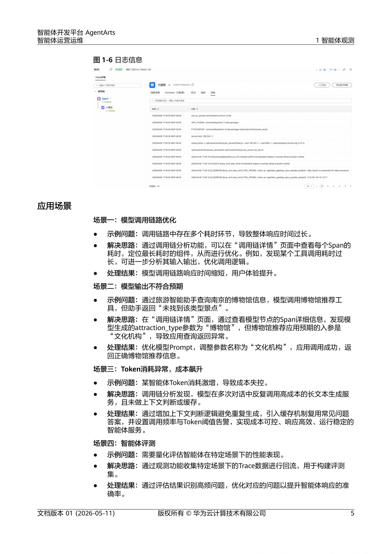
Task: Click the '场景三：Token消耗异常，成本飙升' heading
Action: tap(148, 369)
